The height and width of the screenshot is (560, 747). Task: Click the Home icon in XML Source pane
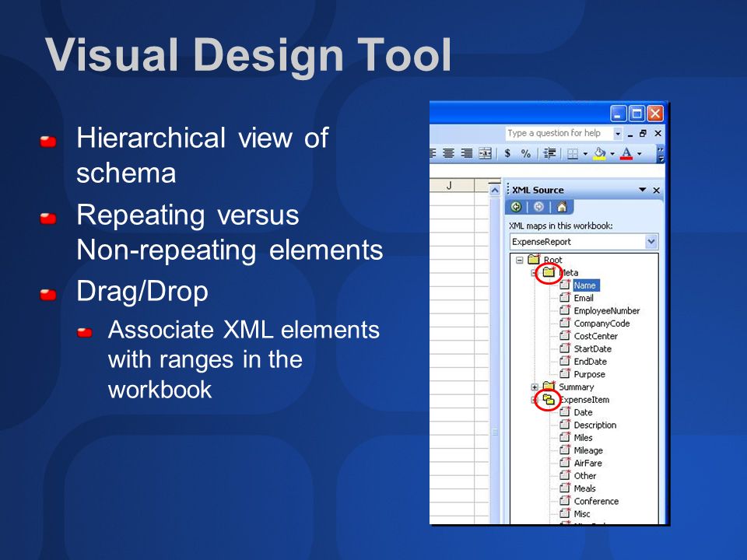point(562,207)
